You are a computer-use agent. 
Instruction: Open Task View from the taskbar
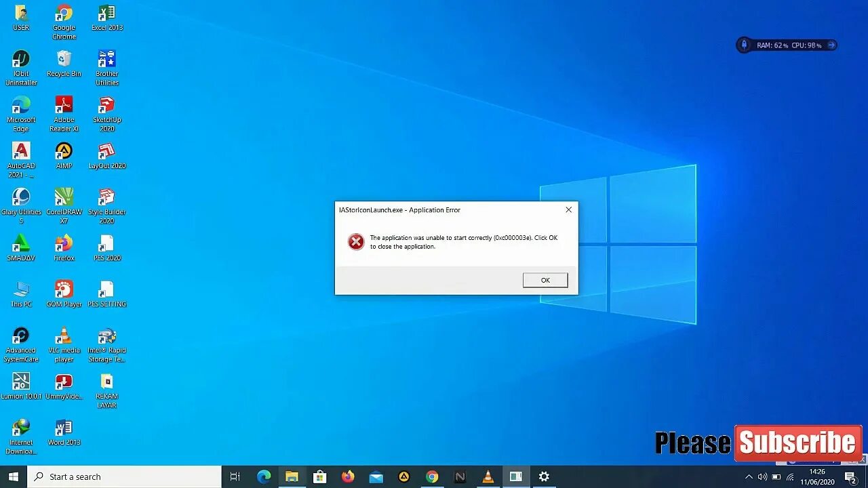(x=235, y=476)
